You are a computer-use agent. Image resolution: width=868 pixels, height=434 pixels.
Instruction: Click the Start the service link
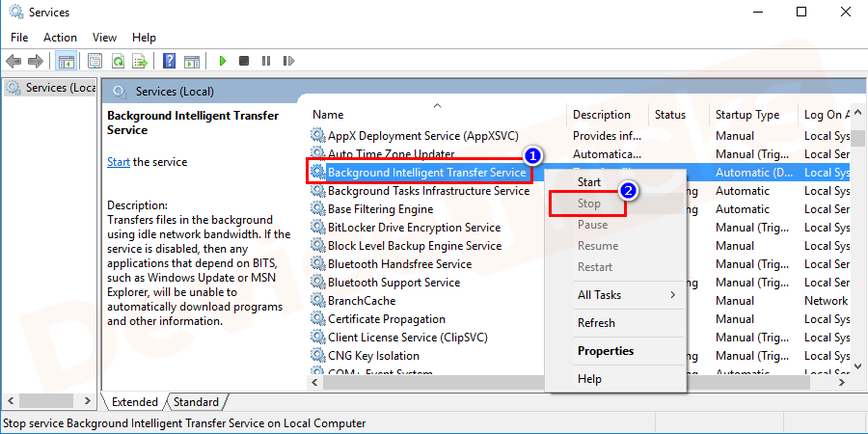(x=118, y=162)
